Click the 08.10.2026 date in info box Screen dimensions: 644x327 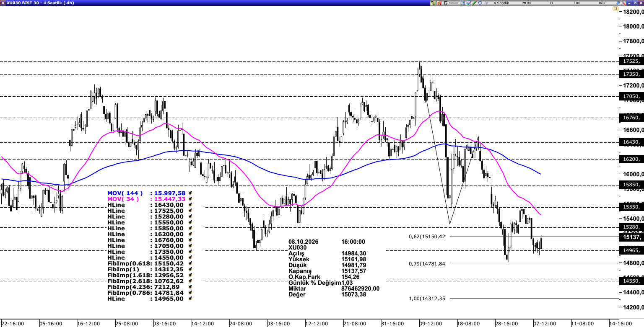(x=304, y=242)
